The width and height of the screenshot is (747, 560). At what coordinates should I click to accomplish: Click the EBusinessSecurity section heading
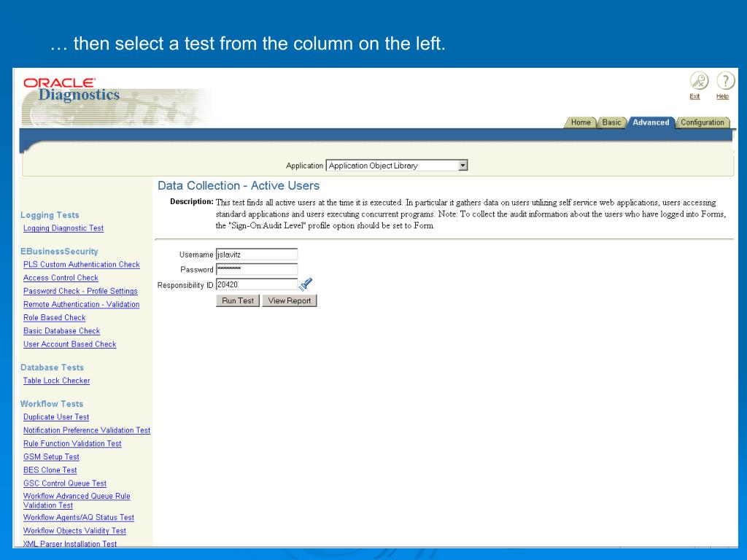tap(59, 252)
